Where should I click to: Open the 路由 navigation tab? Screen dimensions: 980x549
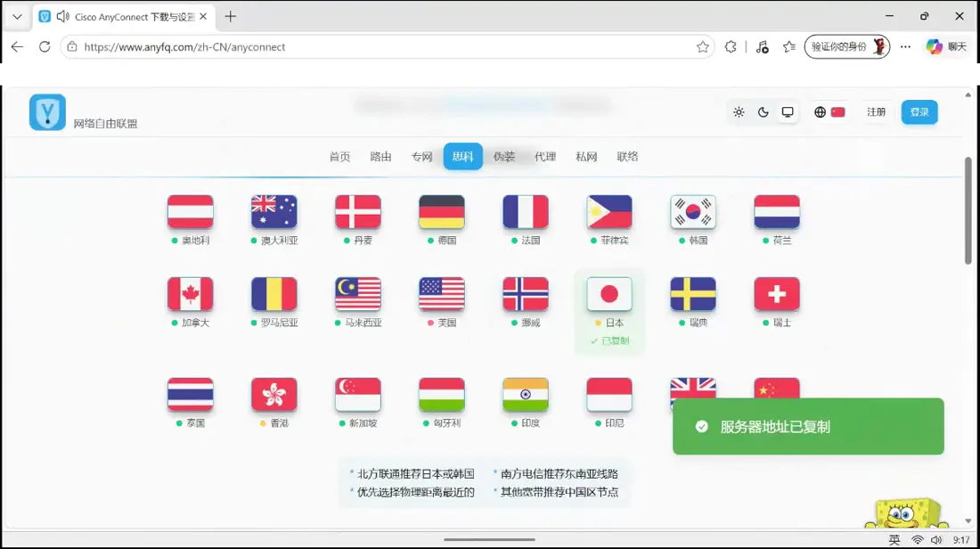[380, 156]
